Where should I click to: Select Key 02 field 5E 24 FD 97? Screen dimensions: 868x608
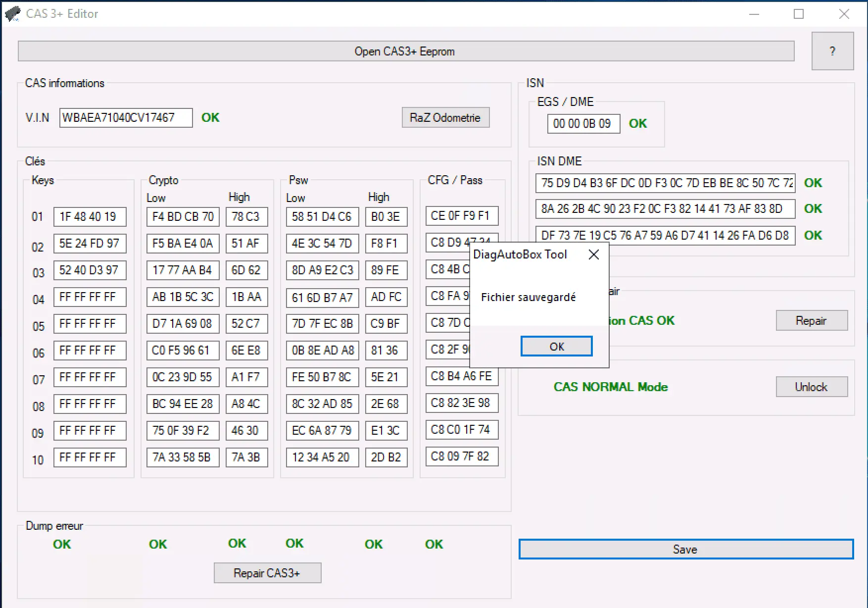coord(90,243)
